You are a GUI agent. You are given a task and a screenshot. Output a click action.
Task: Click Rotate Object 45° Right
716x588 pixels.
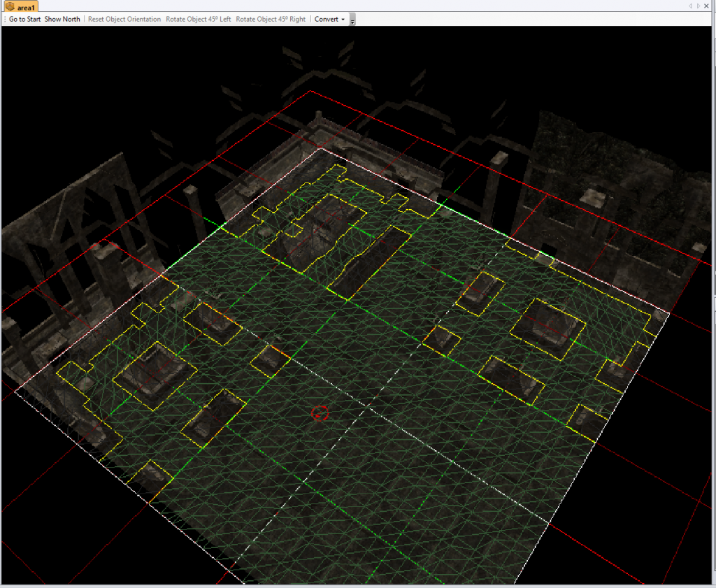click(271, 19)
